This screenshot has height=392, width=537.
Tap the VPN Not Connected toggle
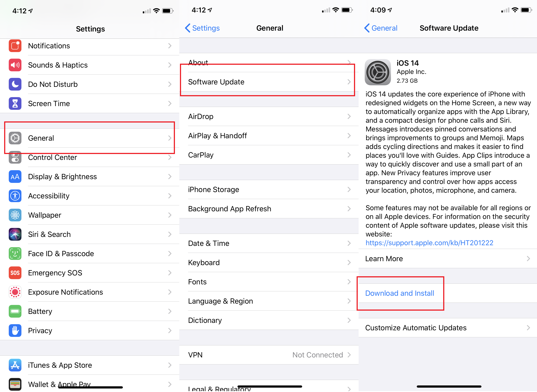pos(268,355)
